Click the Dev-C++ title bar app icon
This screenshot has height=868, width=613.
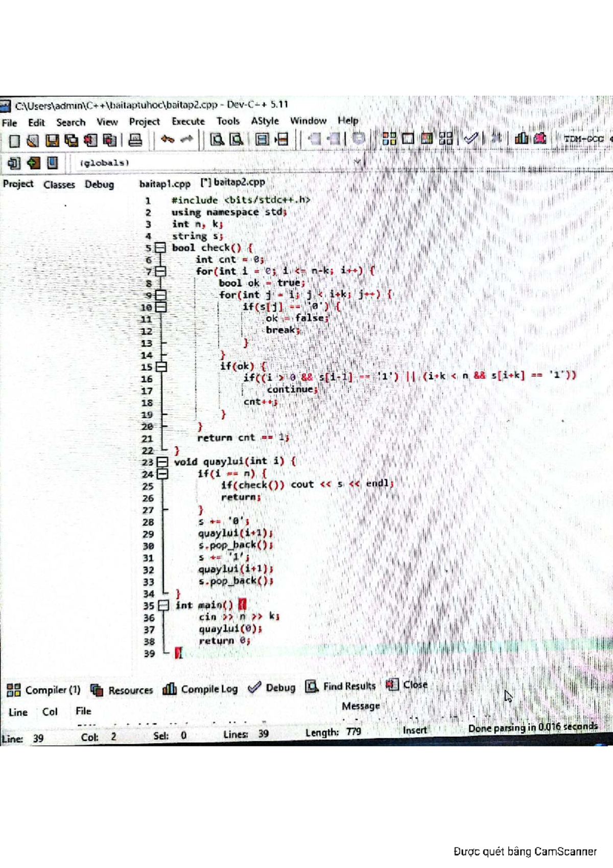[x=5, y=106]
